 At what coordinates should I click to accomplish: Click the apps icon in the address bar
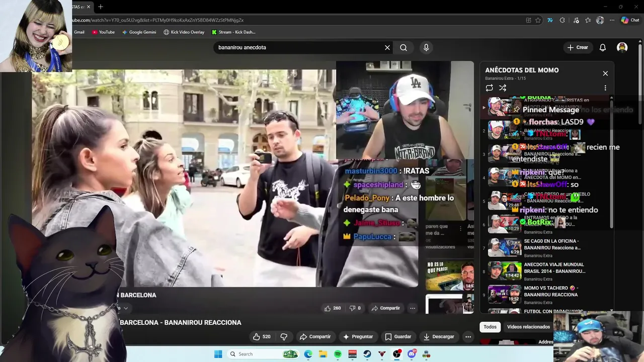(528, 20)
